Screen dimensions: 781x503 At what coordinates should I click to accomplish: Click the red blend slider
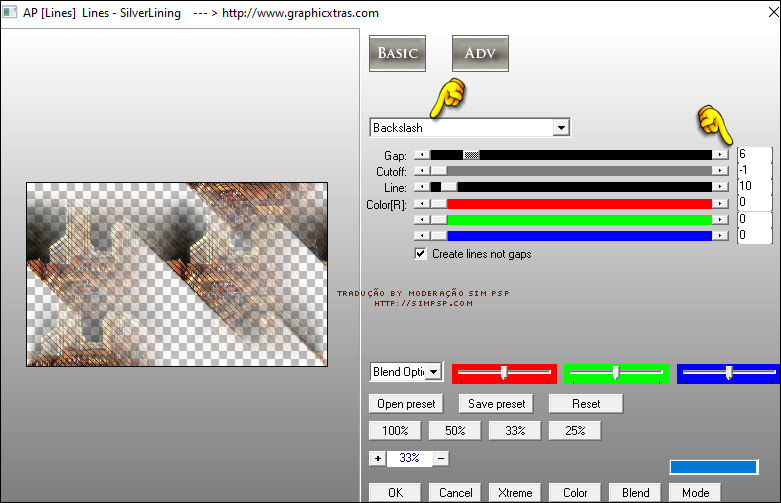pos(504,373)
